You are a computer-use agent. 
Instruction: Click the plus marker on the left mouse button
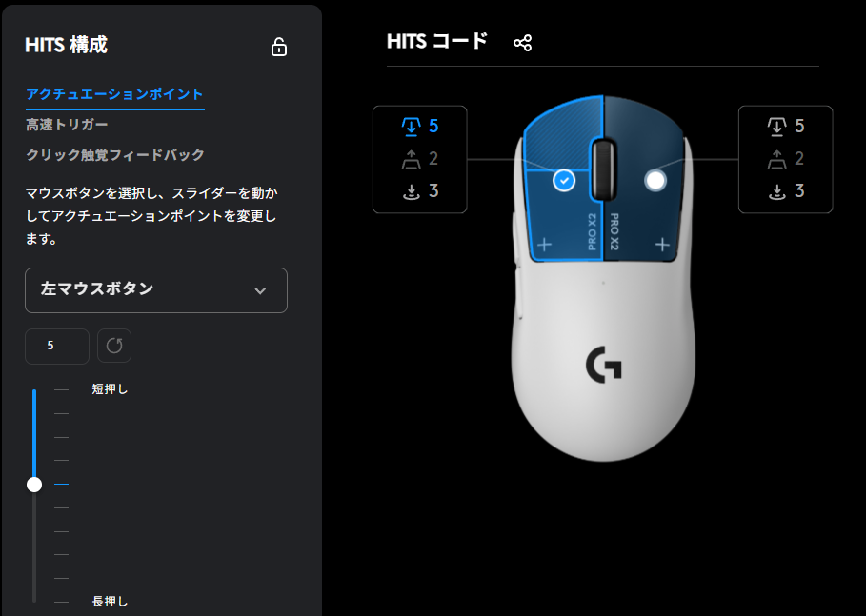545,245
